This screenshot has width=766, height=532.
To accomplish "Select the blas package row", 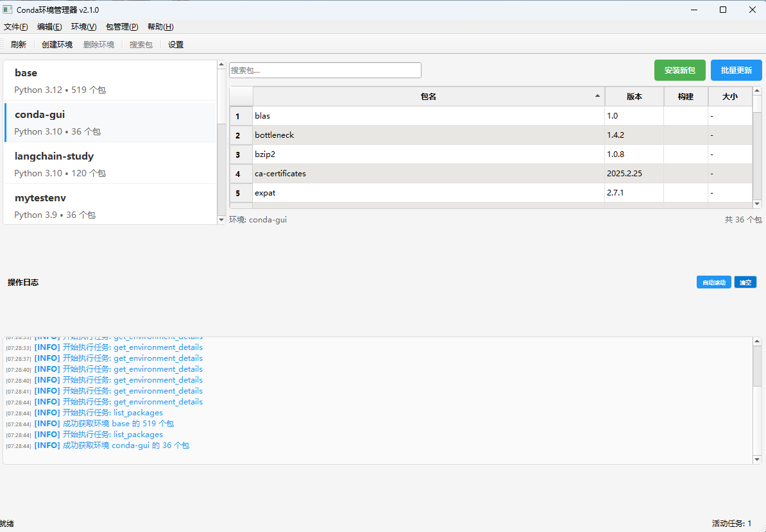I will pos(491,115).
